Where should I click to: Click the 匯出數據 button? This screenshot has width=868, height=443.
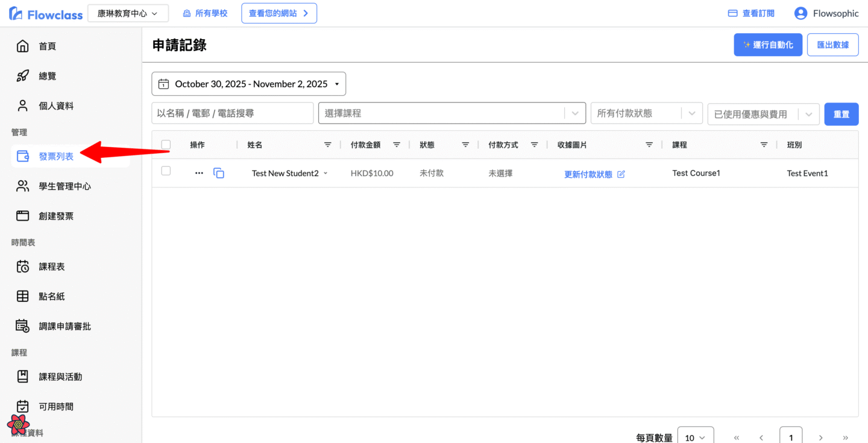(x=832, y=45)
